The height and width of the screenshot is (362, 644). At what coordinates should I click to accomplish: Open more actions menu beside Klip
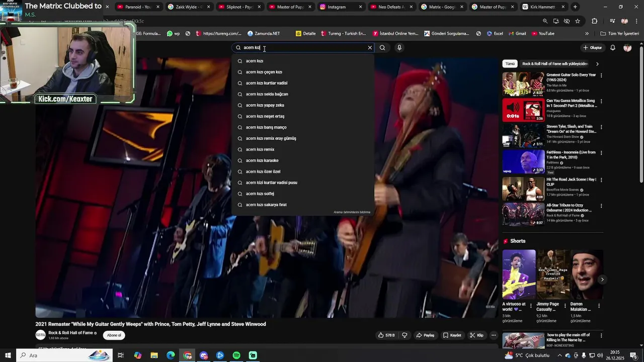click(x=494, y=335)
